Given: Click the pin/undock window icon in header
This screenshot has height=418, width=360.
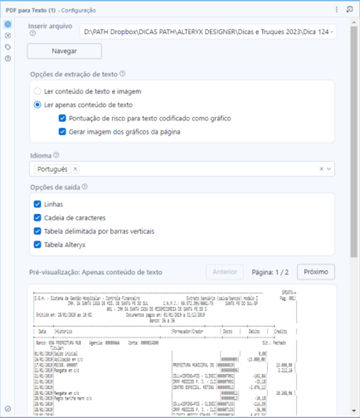Looking at the screenshot, I should coord(349,9).
